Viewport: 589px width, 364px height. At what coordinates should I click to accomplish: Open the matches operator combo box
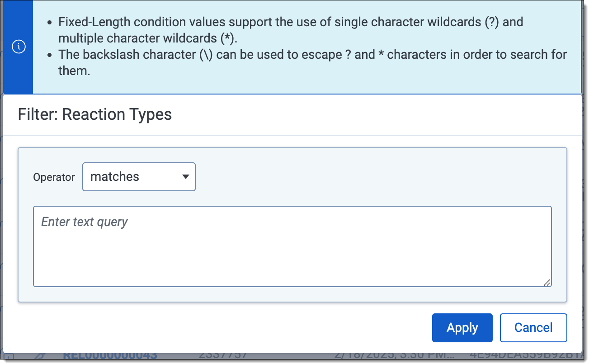pos(139,177)
